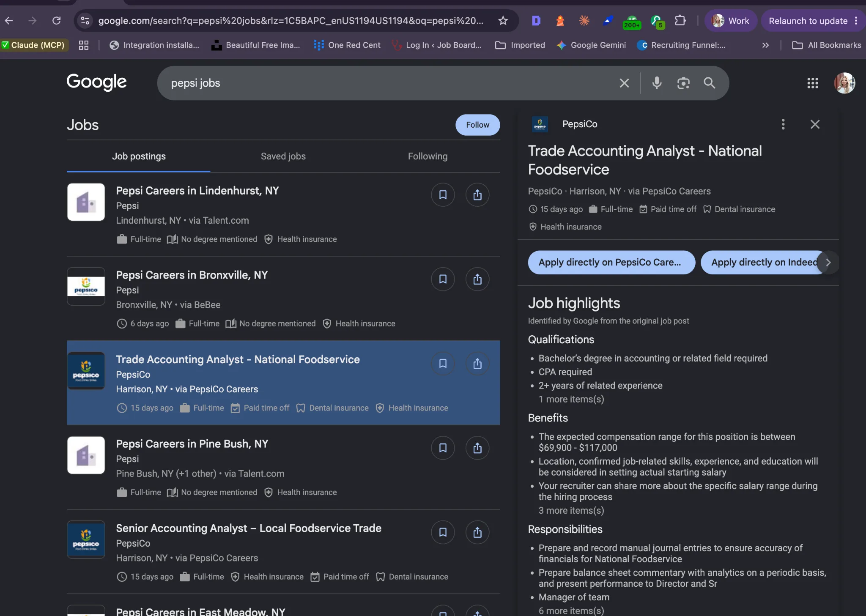Close the PepsiCo job detail panel

pos(815,124)
